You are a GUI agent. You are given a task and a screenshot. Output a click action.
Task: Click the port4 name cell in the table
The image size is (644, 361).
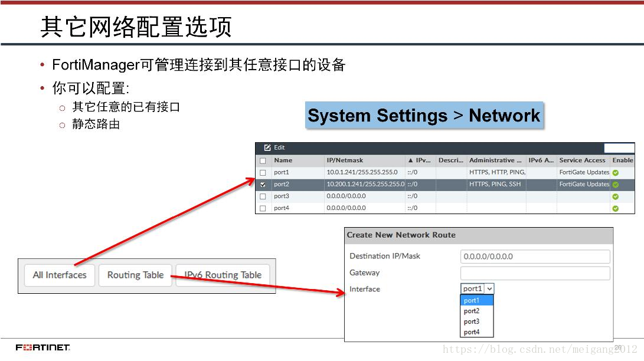pos(282,208)
